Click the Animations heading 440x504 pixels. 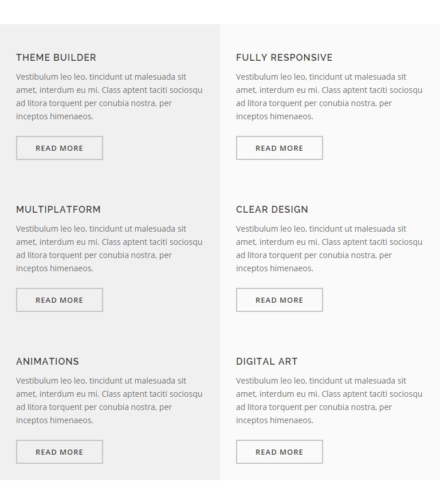(x=48, y=362)
